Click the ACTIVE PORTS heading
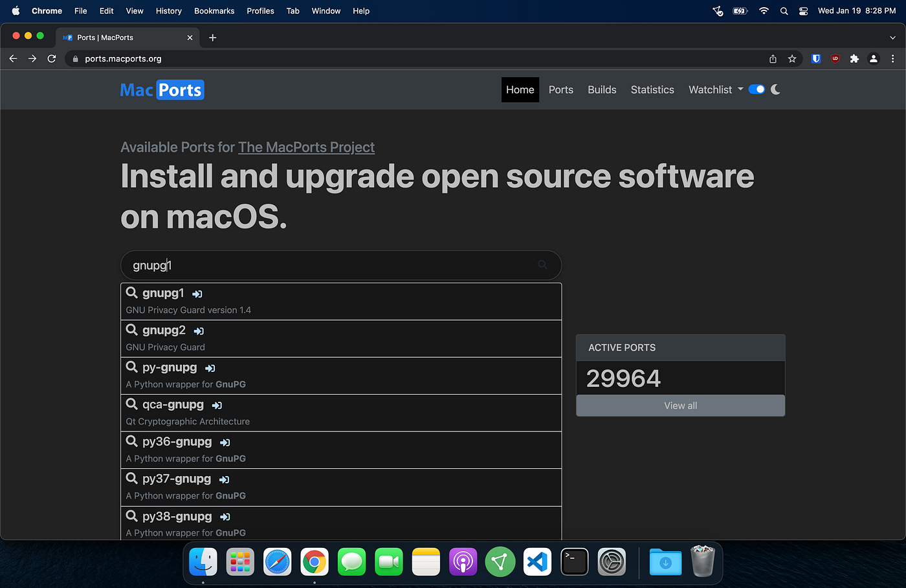 coord(622,347)
